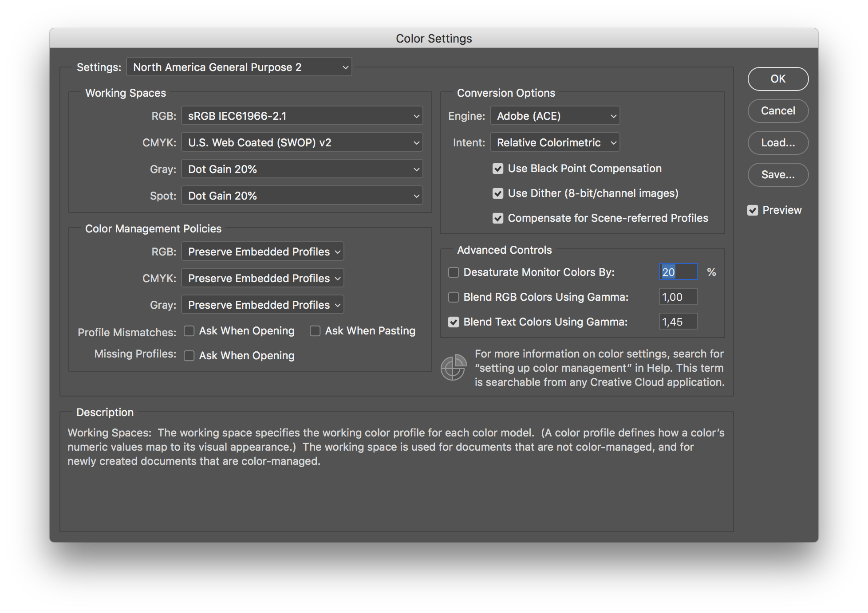Screen dimensions: 868x613
Task: Click Load to import color settings
Action: click(777, 143)
